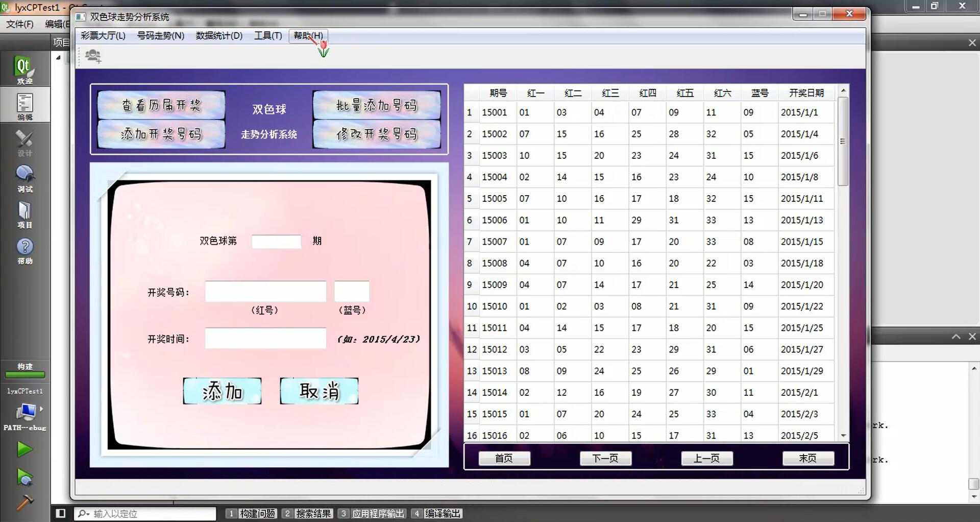Click 查看历届开奖 button

pos(161,105)
